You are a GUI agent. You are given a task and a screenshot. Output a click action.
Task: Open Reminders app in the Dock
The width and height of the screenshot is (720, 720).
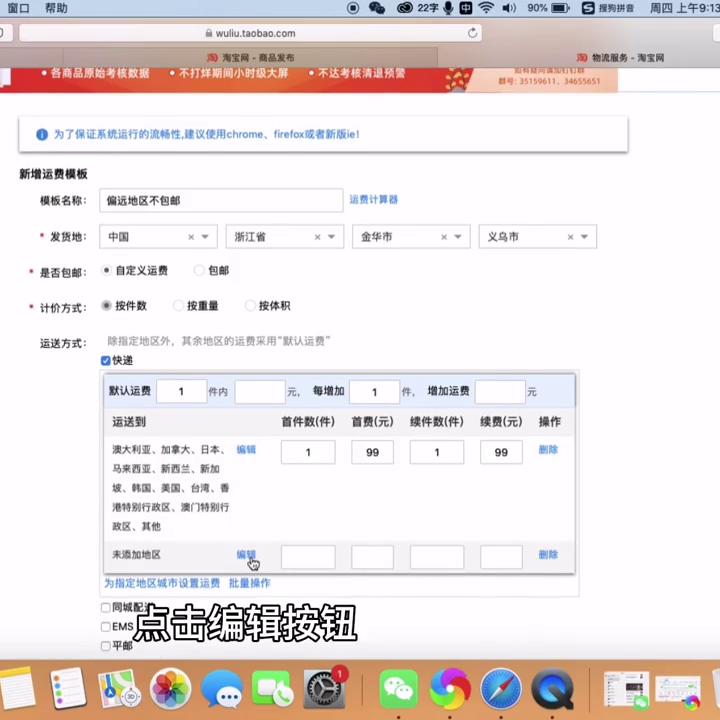pyautogui.click(x=68, y=689)
